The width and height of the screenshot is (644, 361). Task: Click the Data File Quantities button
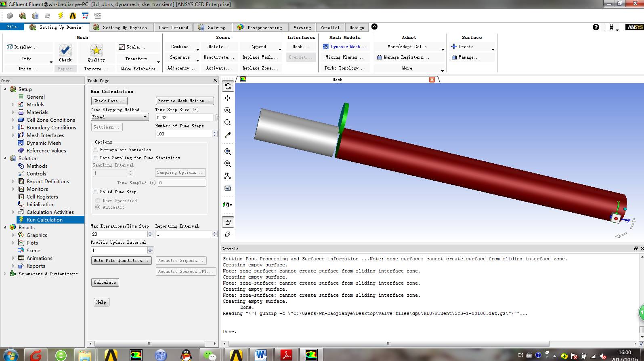click(122, 260)
